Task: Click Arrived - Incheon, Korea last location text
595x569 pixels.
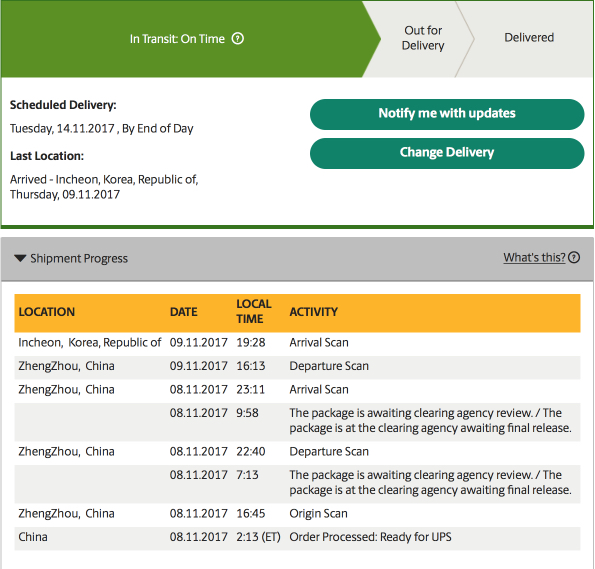Action: pos(104,187)
